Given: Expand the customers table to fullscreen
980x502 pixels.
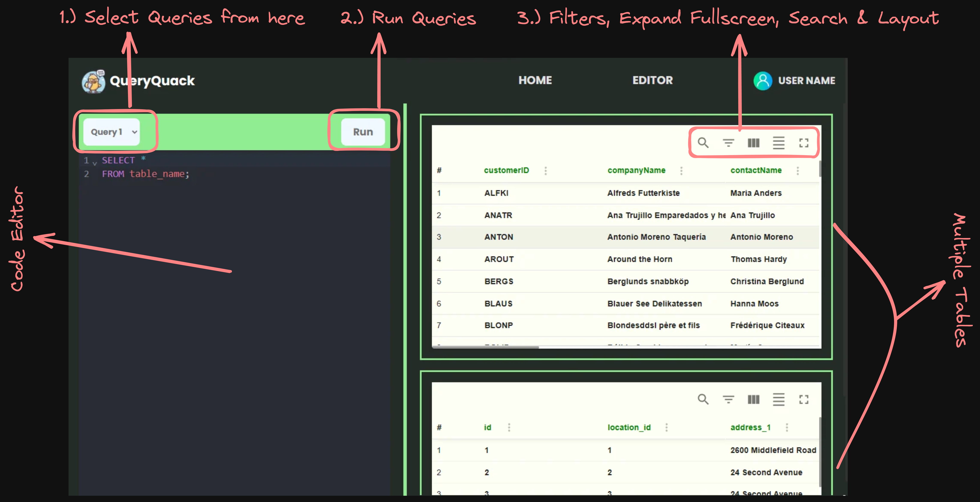Looking at the screenshot, I should tap(803, 143).
